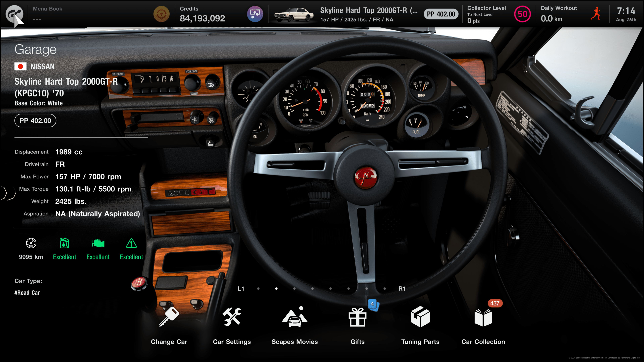Open the Collector Level 50 badge
644x362 pixels.
coord(522,14)
